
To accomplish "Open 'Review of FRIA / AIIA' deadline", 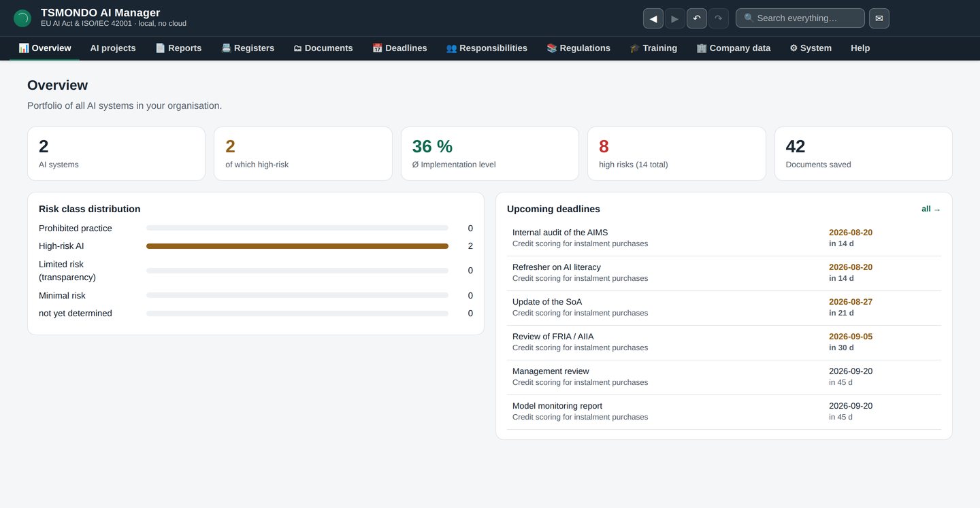I will coord(724,343).
